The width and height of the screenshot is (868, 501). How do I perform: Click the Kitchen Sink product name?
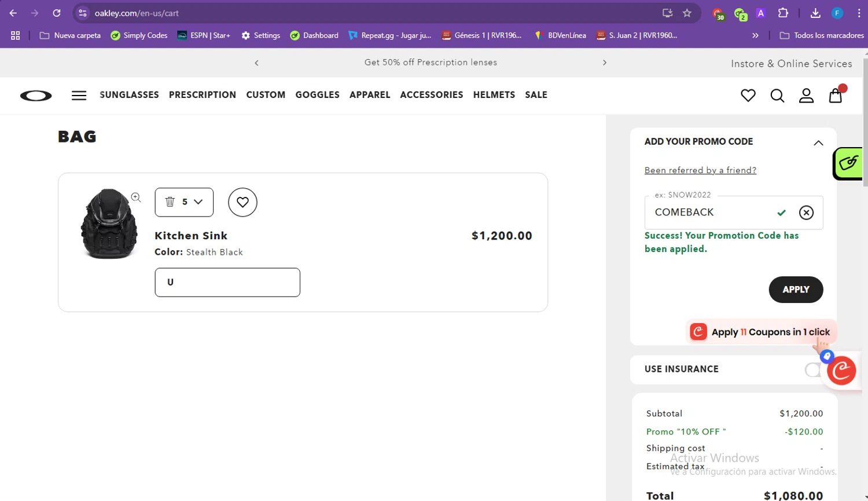[x=191, y=236]
